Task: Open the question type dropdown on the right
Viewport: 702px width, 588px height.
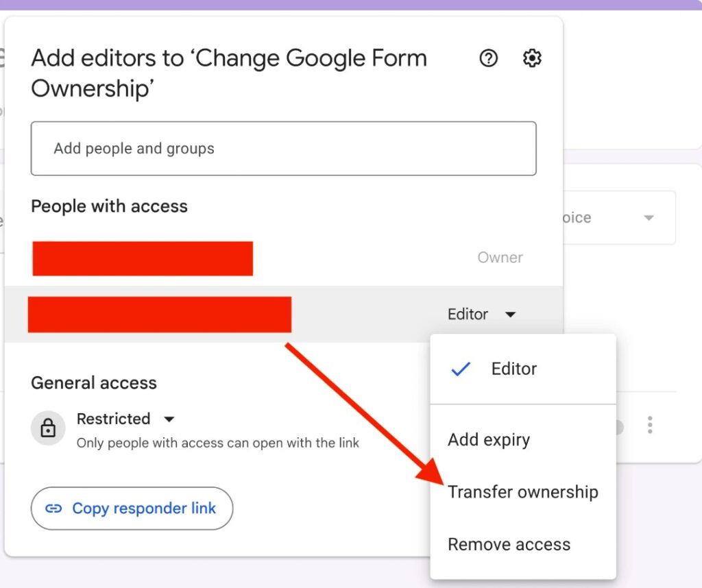Action: pyautogui.click(x=648, y=217)
